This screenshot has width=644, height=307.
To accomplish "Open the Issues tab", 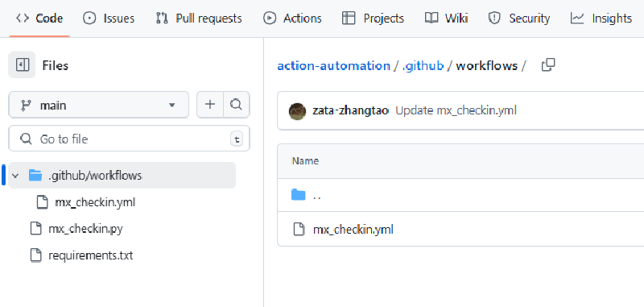I will (x=109, y=19).
